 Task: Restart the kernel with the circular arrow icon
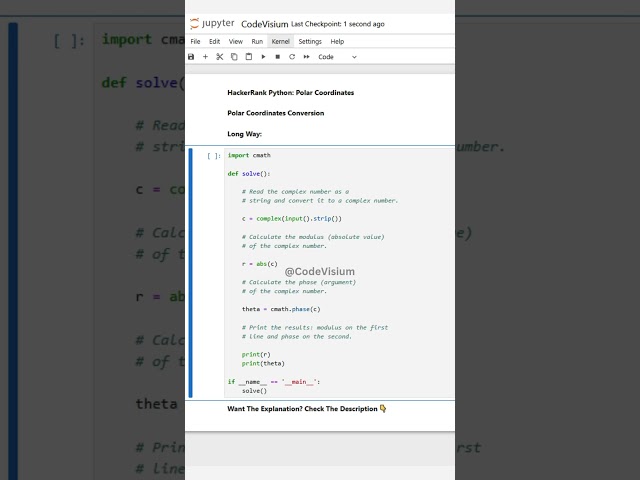[292, 57]
